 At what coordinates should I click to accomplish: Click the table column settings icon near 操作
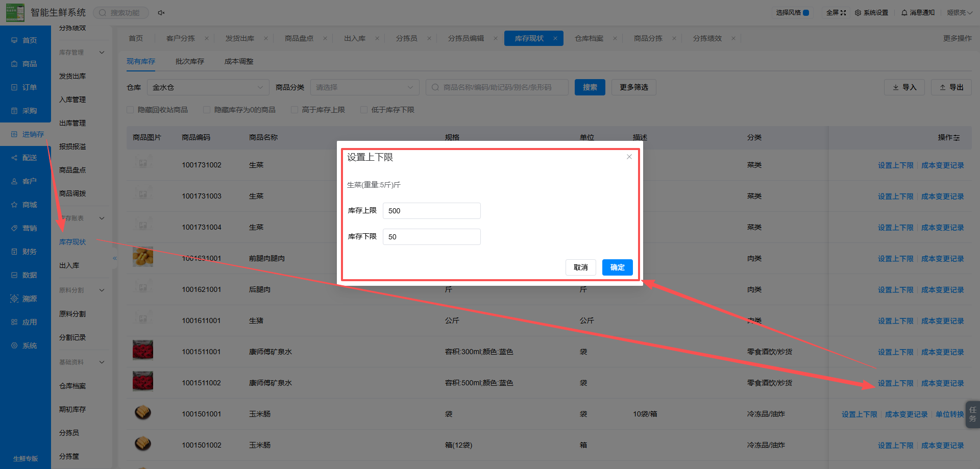(x=957, y=138)
